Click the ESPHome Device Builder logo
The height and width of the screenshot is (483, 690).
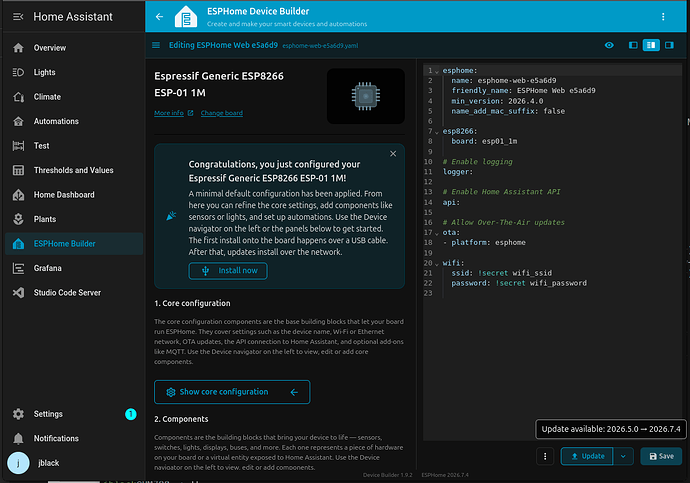[x=186, y=17]
